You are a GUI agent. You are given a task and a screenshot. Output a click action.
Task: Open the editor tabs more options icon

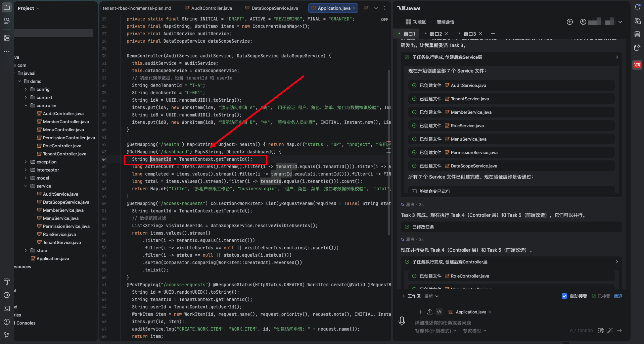pyautogui.click(x=385, y=8)
